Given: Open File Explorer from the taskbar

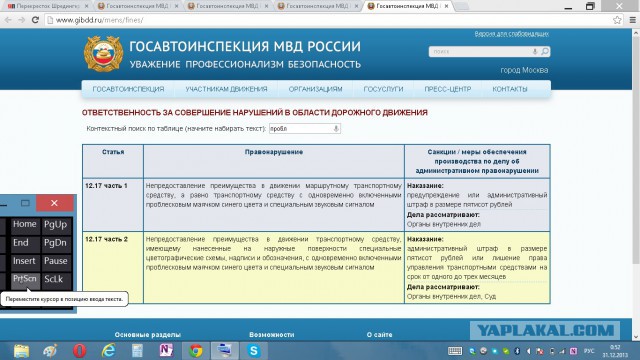Looking at the screenshot, I should click(x=21, y=351).
